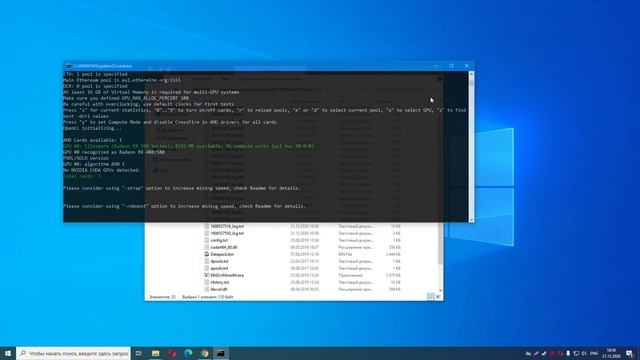
Task: Select the libcurl.dll file icon
Action: [207, 289]
